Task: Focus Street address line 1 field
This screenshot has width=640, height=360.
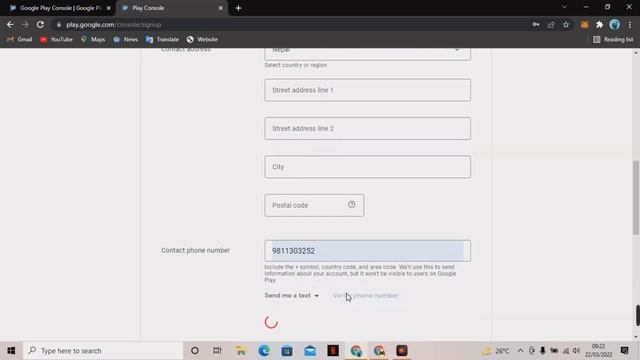Action: click(367, 90)
